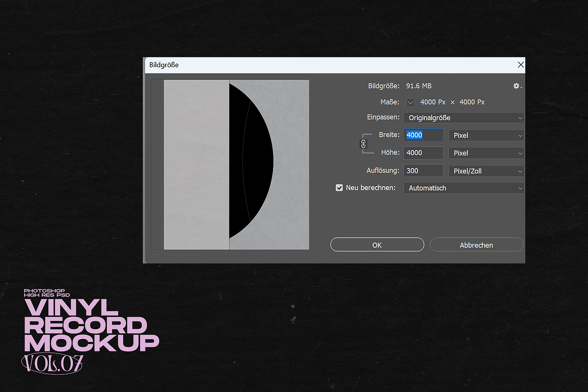Click the 91.6 MB file size value

[419, 86]
